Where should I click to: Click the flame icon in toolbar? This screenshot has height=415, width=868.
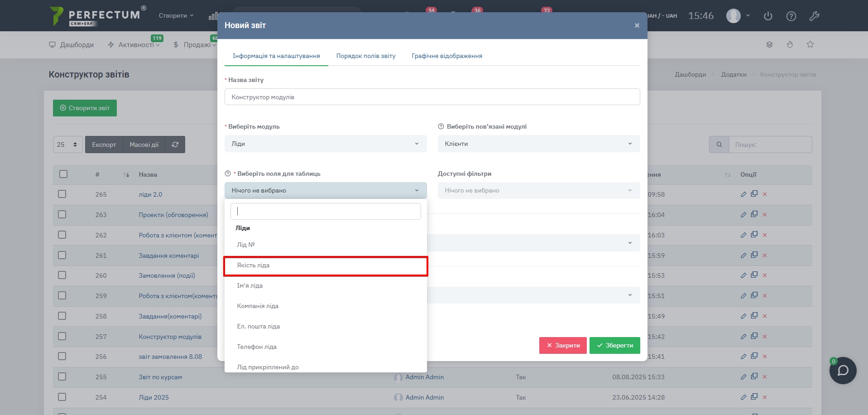click(790, 44)
